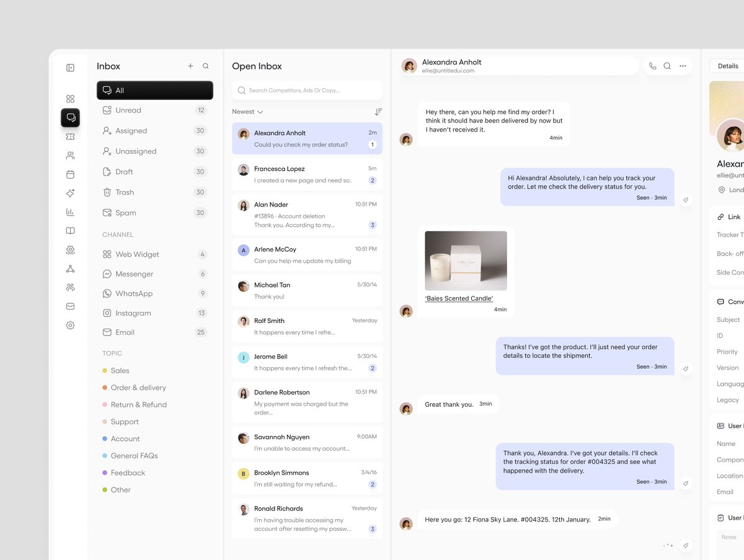Image resolution: width=744 pixels, height=560 pixels.
Task: Open the envelope mail icon in the left rail
Action: (x=70, y=306)
